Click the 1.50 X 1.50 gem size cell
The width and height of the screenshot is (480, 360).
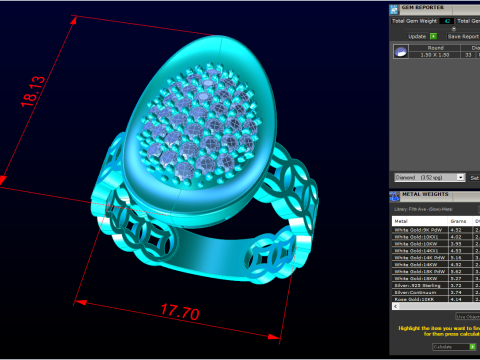tap(435, 55)
